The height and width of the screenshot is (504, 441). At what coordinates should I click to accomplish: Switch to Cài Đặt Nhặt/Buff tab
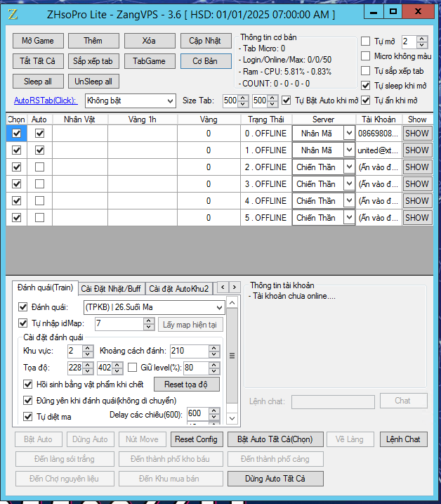tap(111, 288)
